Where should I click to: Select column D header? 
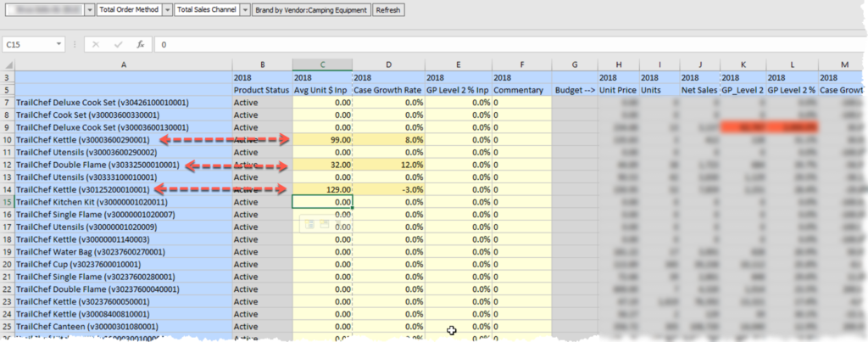point(388,64)
